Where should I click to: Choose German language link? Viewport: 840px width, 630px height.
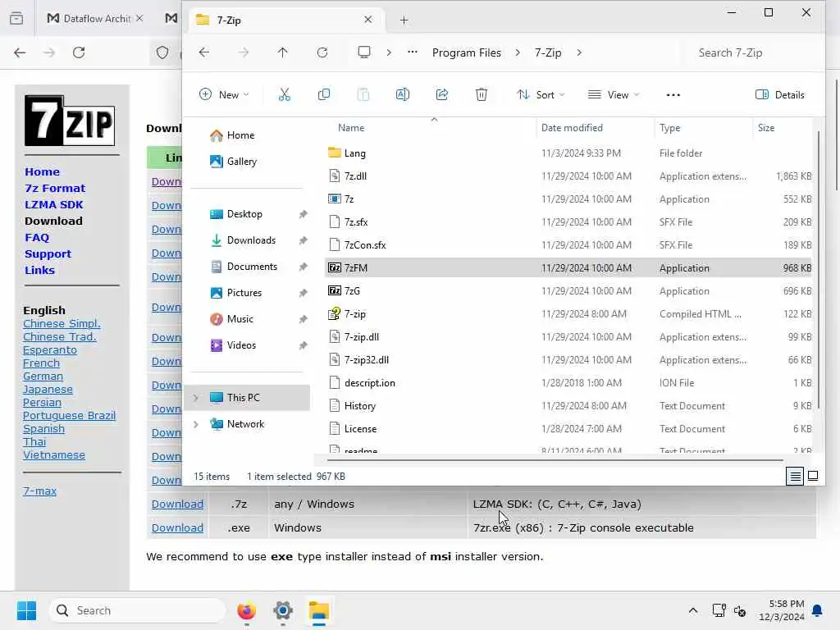pyautogui.click(x=43, y=376)
